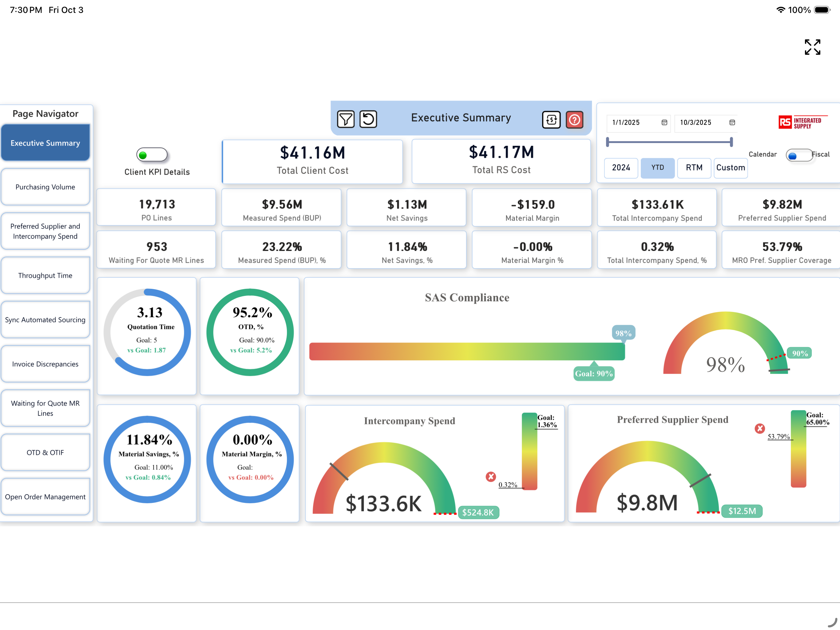Click the Material Margin, % 0.00% donut
Image resolution: width=840 pixels, height=630 pixels.
pos(250,459)
